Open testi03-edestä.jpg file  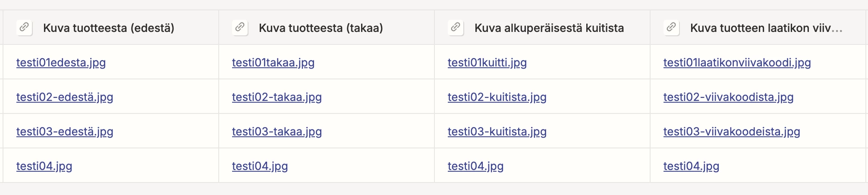(x=65, y=132)
